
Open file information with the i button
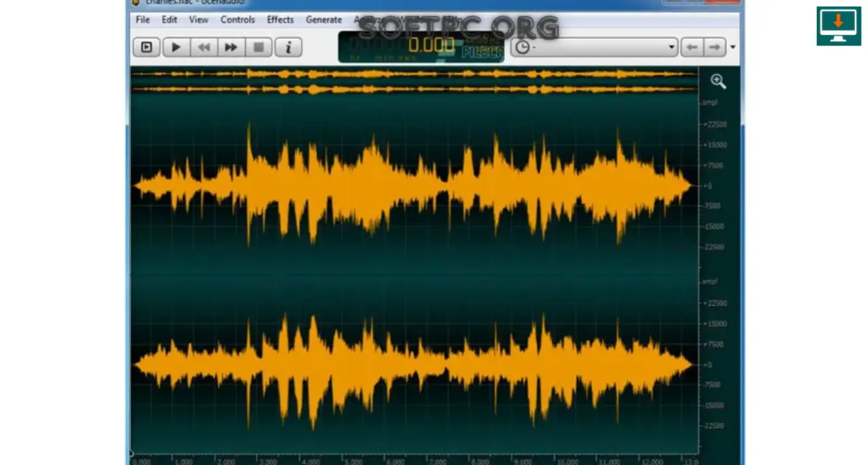288,47
